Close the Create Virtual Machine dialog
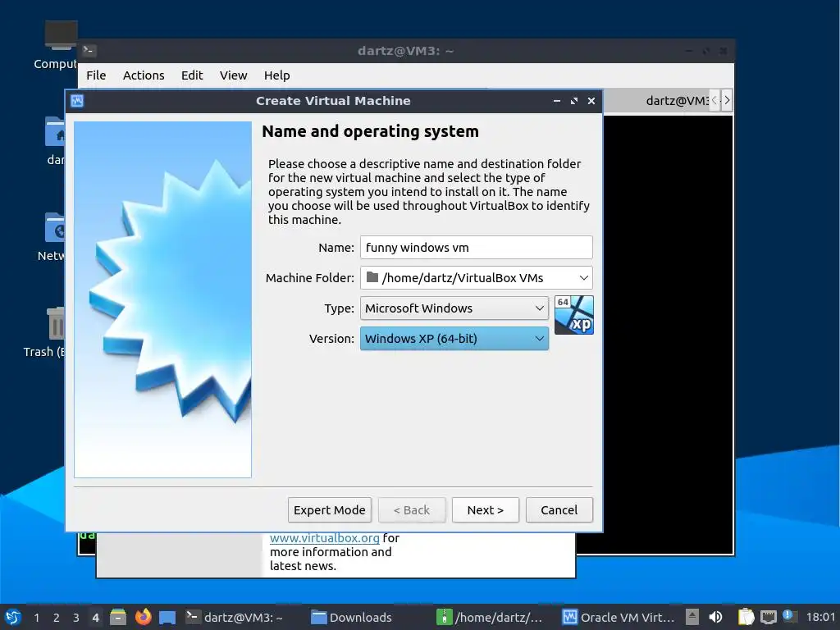This screenshot has width=840, height=630. 591,101
